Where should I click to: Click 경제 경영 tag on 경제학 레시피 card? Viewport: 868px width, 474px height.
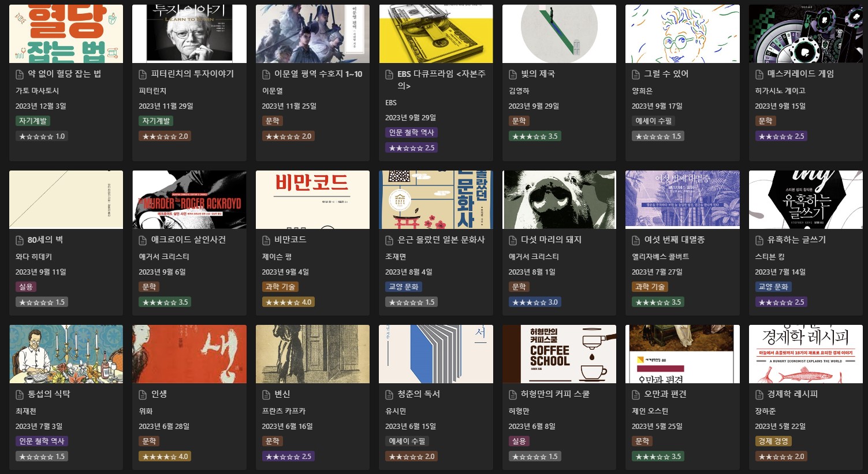coord(773,441)
